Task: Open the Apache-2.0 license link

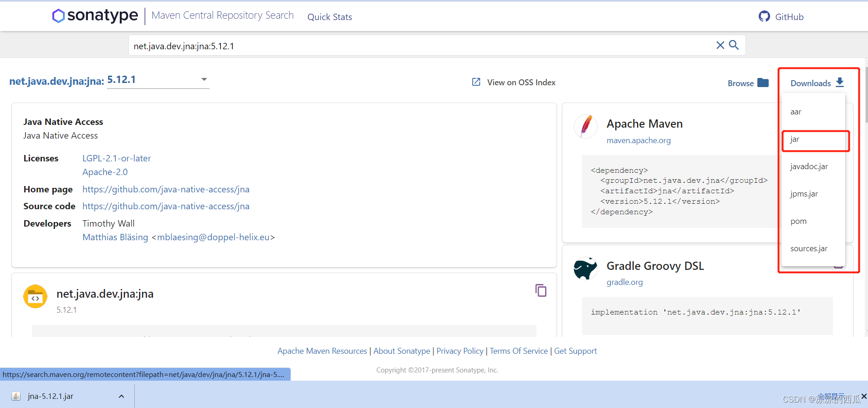Action: (x=105, y=172)
